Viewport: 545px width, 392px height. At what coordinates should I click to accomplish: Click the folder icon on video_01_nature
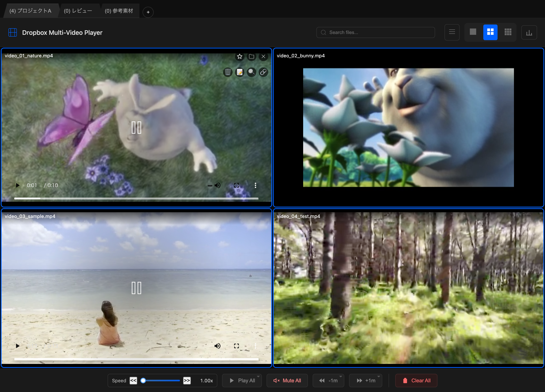point(251,57)
